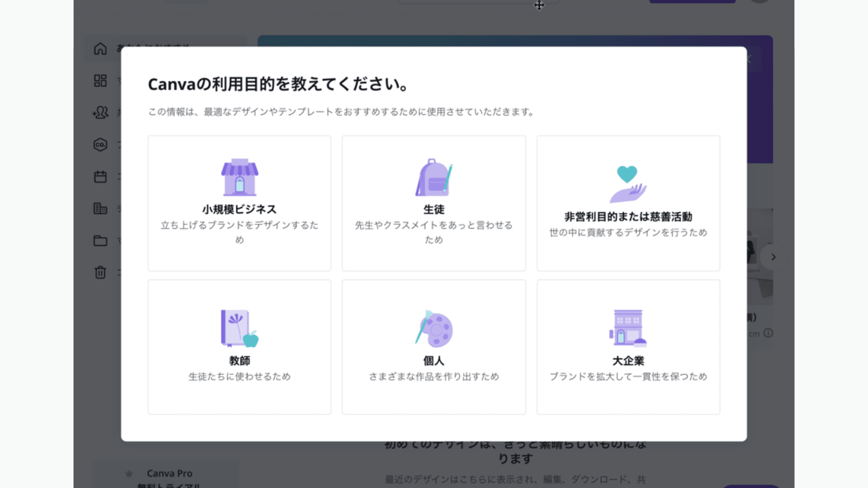Image resolution: width=868 pixels, height=488 pixels.
Task: Open the content planner calendar icon
Action: point(100,177)
